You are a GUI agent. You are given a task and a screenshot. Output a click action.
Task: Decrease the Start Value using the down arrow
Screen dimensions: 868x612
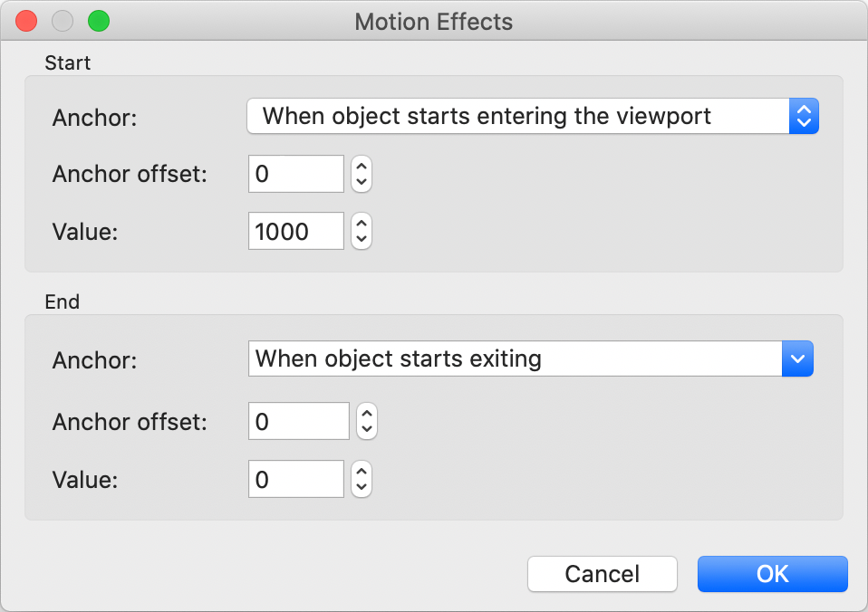click(x=362, y=240)
